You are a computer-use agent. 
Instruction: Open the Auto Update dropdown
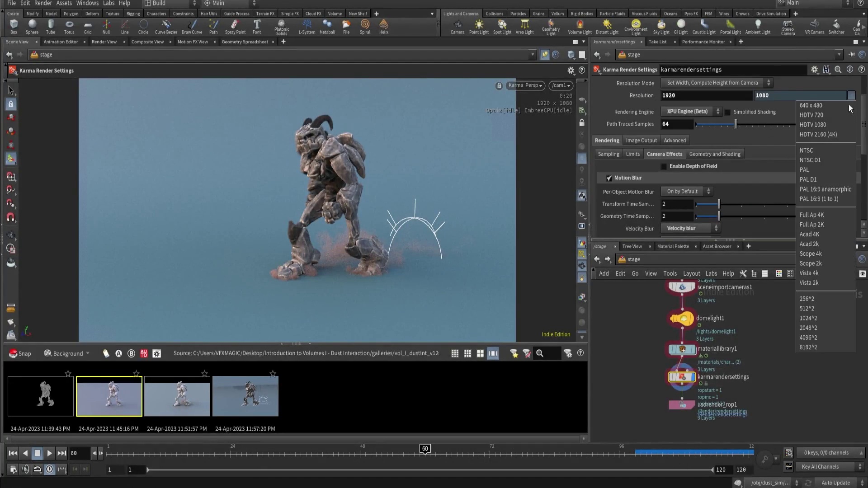point(840,483)
